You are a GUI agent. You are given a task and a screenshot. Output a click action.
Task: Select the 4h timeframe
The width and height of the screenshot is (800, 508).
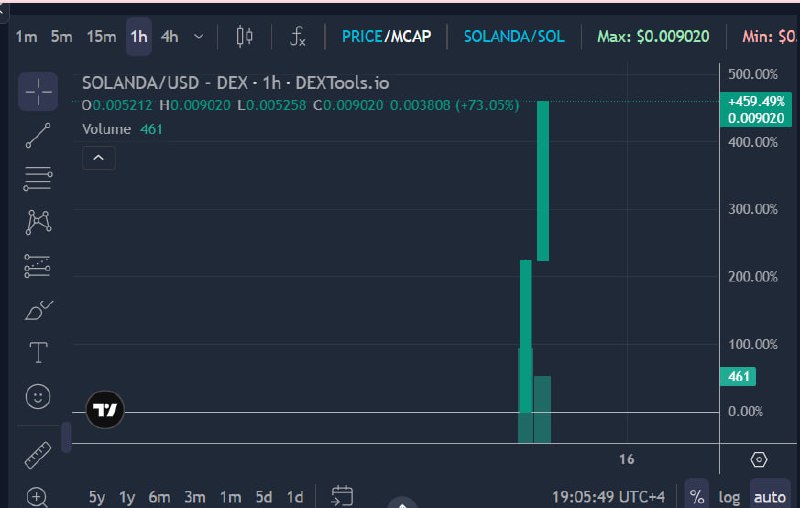click(169, 37)
